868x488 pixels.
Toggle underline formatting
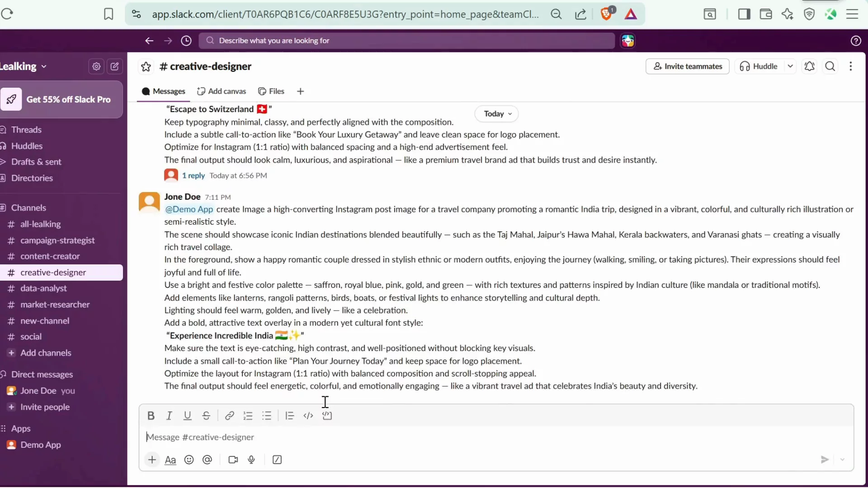[x=187, y=416]
